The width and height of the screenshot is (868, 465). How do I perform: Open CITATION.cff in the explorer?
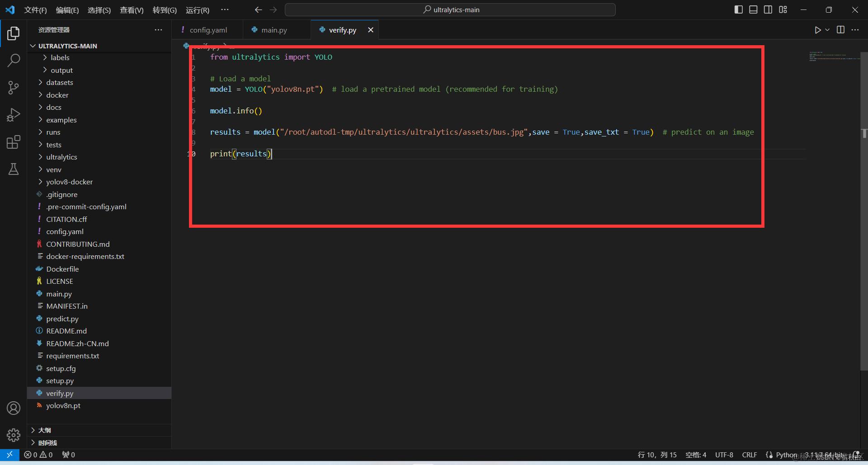point(99,220)
